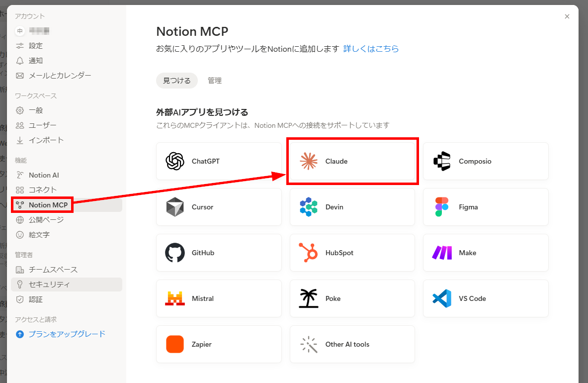Click the Make purple logo
Screen dimensions: 588x383
click(442, 253)
